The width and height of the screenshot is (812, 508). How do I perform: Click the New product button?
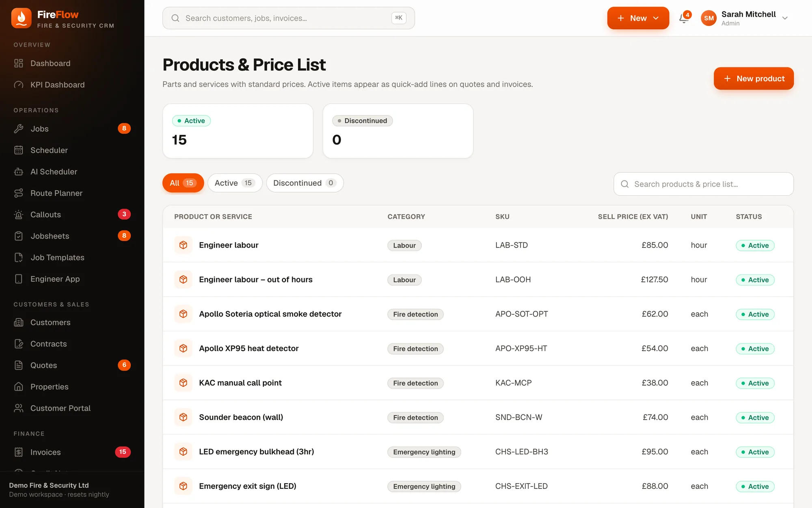click(x=754, y=78)
